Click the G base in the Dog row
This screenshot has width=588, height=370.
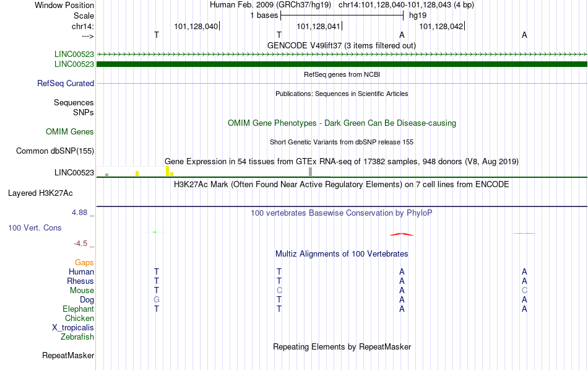[x=157, y=300]
